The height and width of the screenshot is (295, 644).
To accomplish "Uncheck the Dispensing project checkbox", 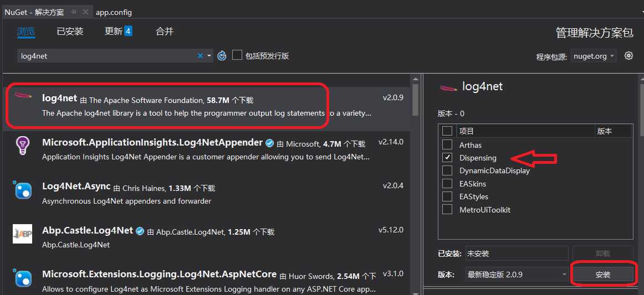I will coord(447,158).
